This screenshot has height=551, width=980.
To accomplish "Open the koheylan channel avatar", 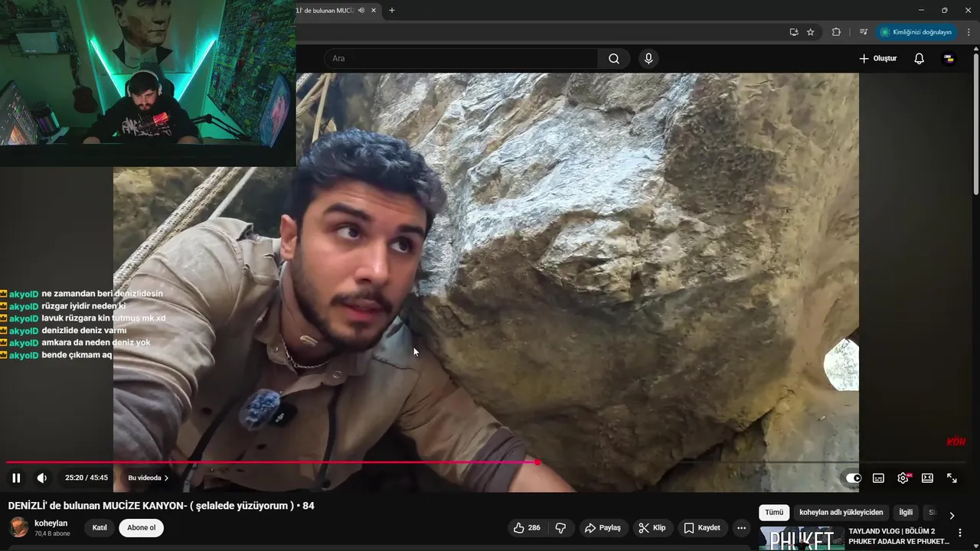I will coord(18,527).
